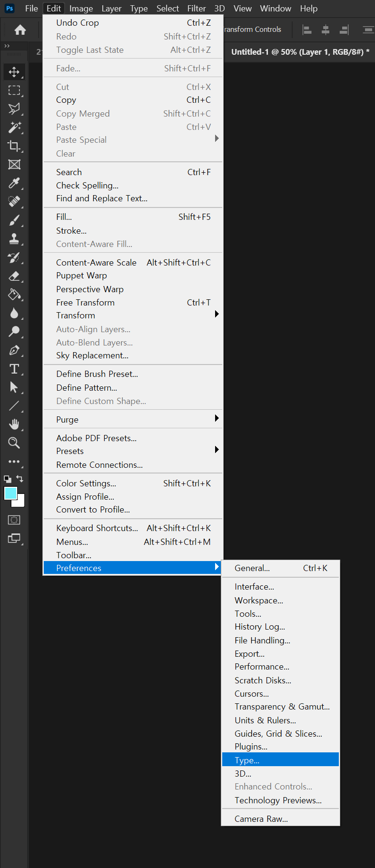This screenshot has width=375, height=868.
Task: Select the Eraser tool
Action: [x=14, y=276]
